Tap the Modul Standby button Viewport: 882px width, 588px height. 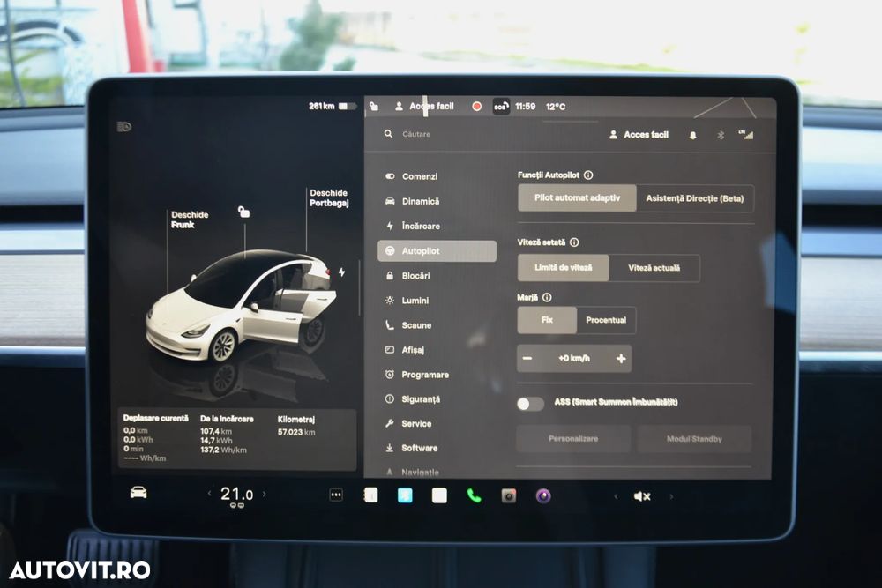[x=694, y=439]
